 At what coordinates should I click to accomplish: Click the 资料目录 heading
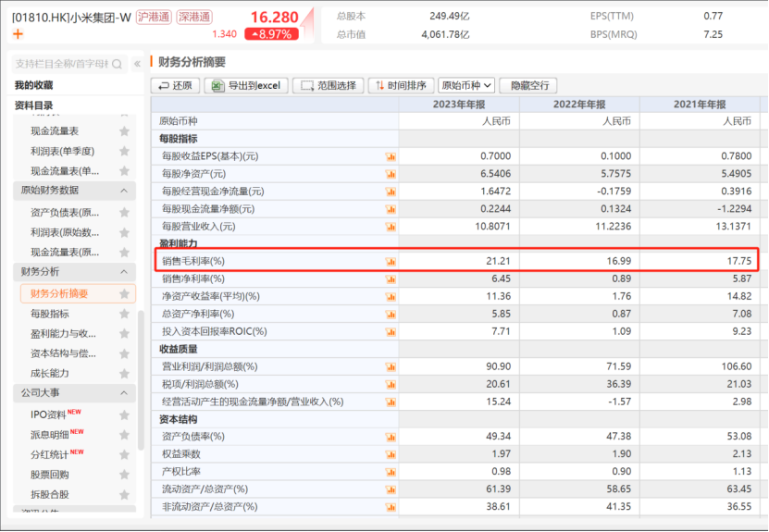coord(34,105)
